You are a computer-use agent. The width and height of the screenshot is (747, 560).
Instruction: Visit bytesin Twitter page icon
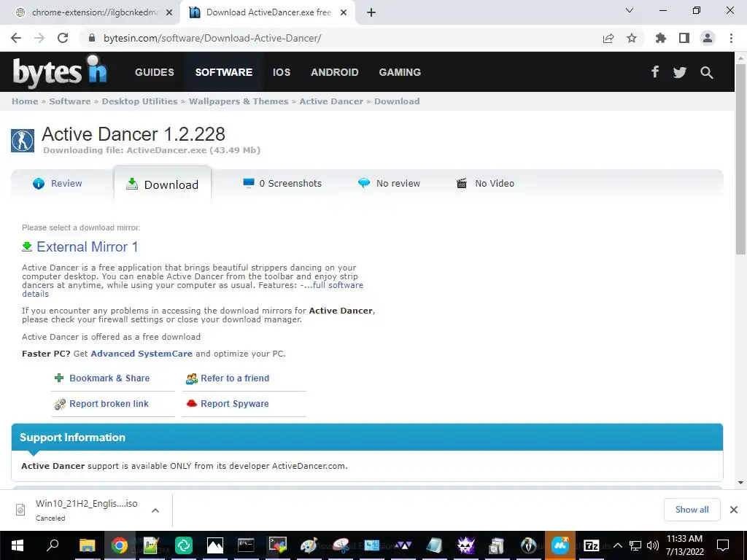(680, 72)
